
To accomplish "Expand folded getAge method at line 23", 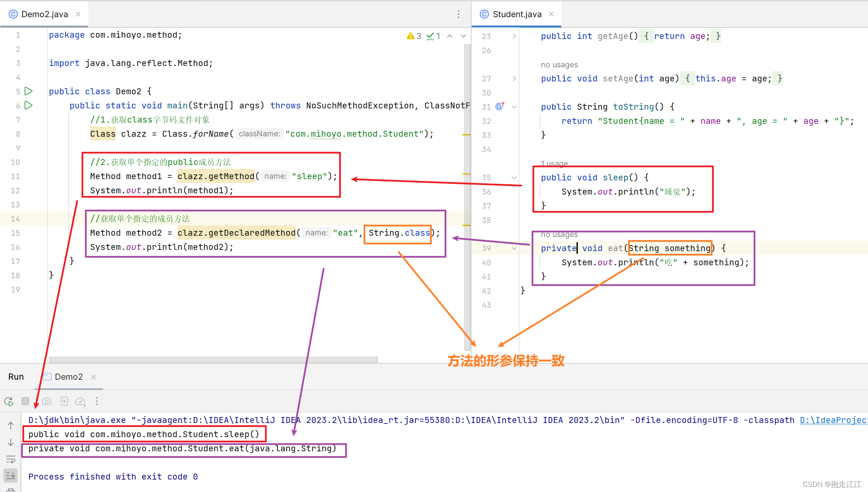I will [x=514, y=36].
